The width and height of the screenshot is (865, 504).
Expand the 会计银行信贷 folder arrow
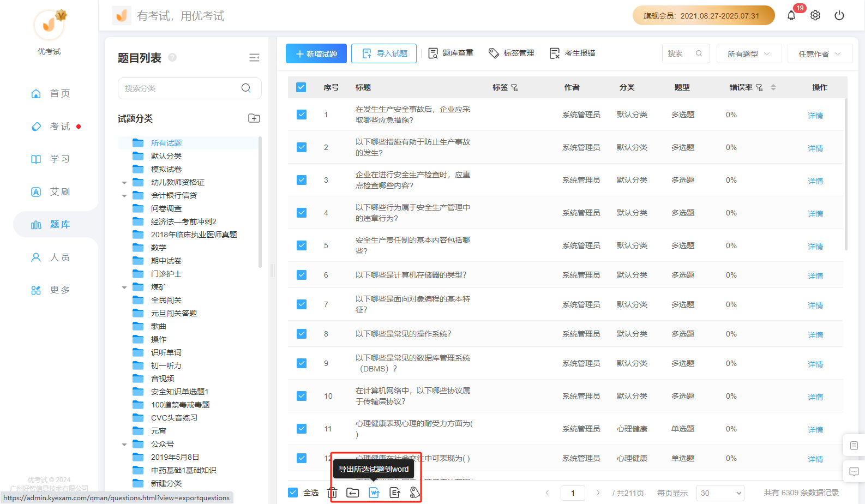click(x=124, y=196)
